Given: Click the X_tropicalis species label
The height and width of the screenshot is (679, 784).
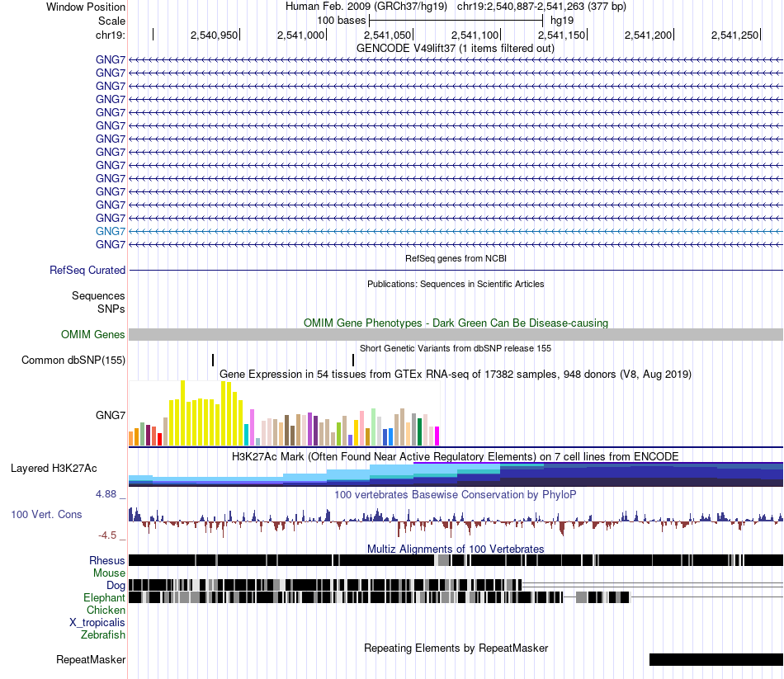Looking at the screenshot, I should 97,623.
